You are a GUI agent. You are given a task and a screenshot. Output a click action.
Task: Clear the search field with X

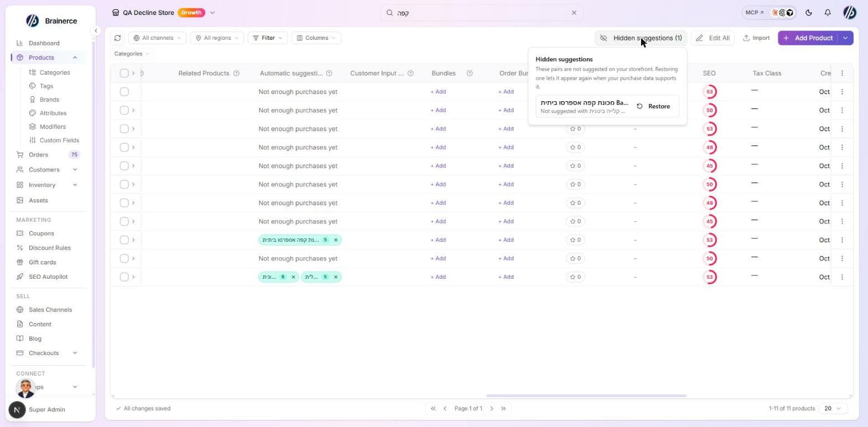pyautogui.click(x=574, y=13)
